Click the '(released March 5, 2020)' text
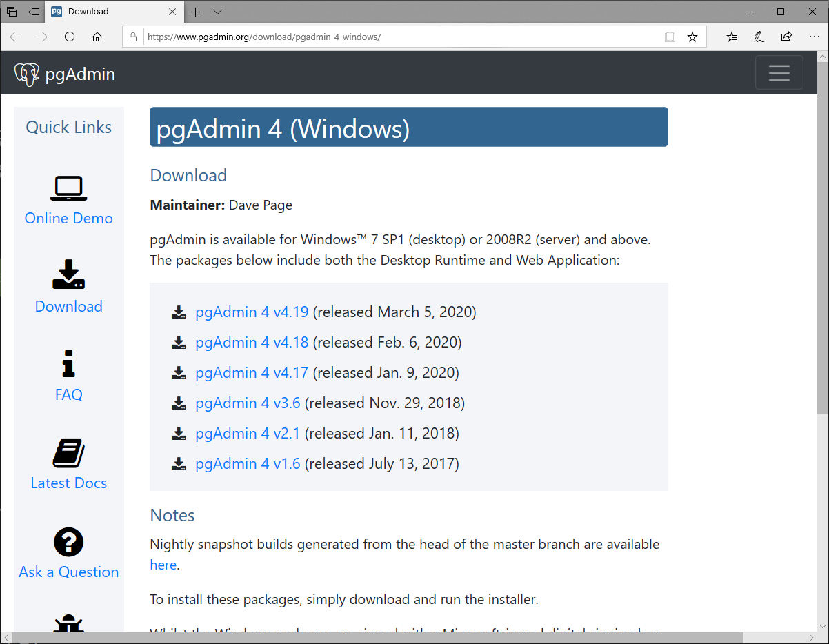The height and width of the screenshot is (644, 829). coord(394,312)
